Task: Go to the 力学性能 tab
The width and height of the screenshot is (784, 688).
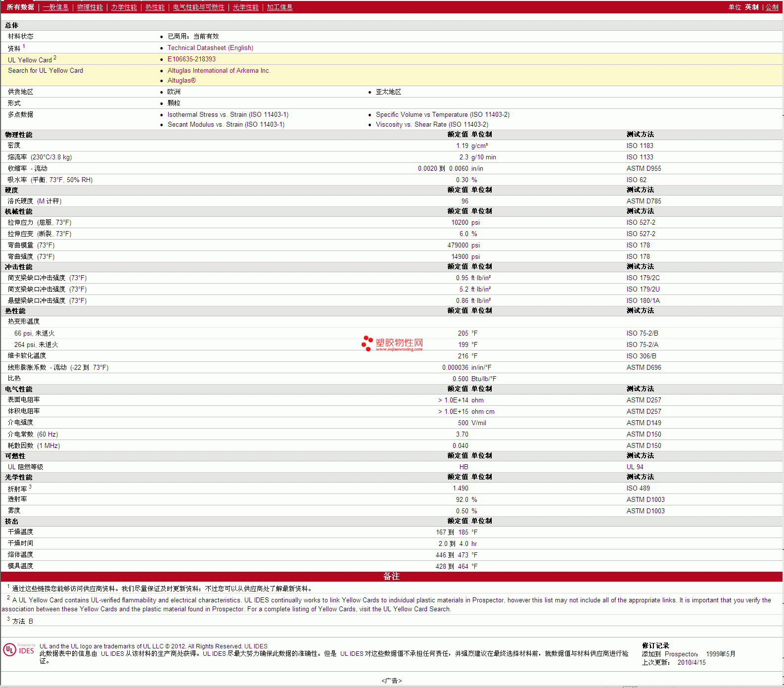Action: 124,7
